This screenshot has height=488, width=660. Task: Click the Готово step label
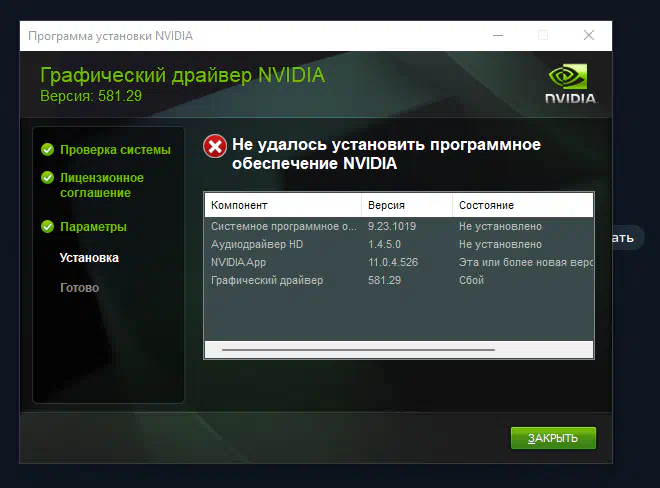(x=79, y=288)
